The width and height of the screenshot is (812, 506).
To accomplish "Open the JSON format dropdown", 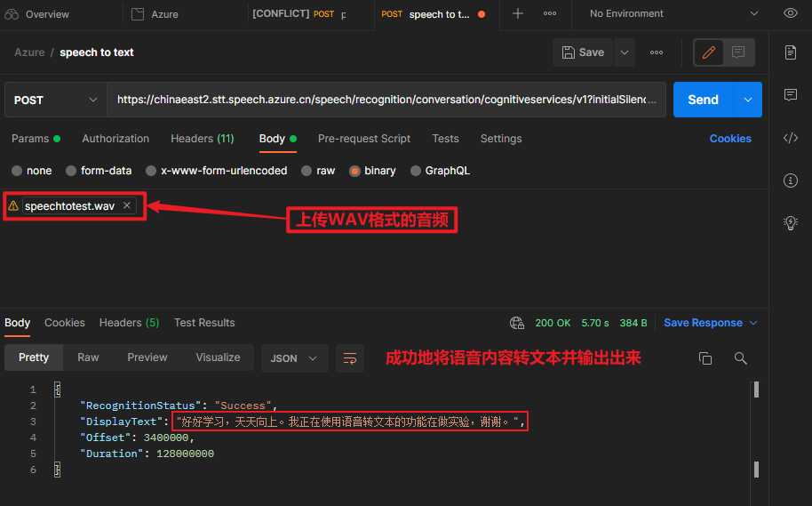I will click(294, 358).
